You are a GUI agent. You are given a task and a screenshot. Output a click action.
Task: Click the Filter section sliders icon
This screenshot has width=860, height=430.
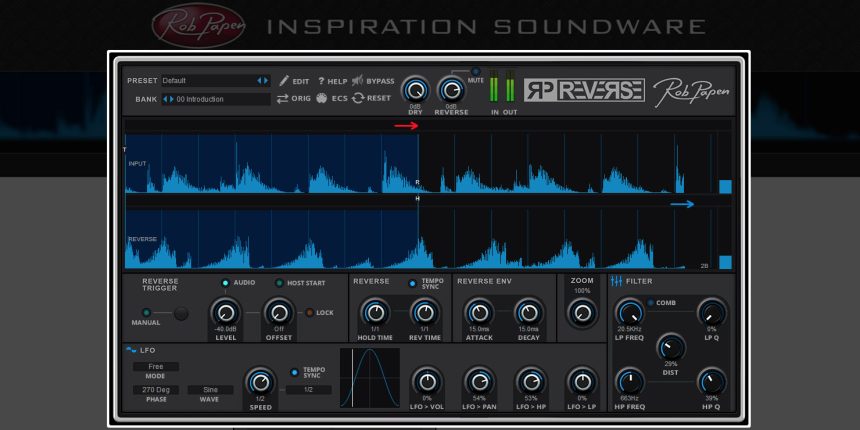click(616, 281)
